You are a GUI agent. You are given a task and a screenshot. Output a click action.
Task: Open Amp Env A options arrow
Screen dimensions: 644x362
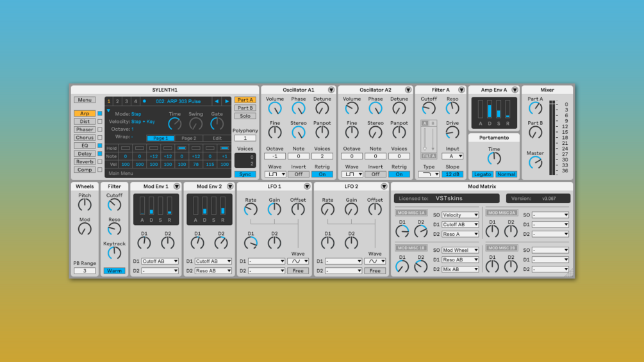tap(515, 90)
